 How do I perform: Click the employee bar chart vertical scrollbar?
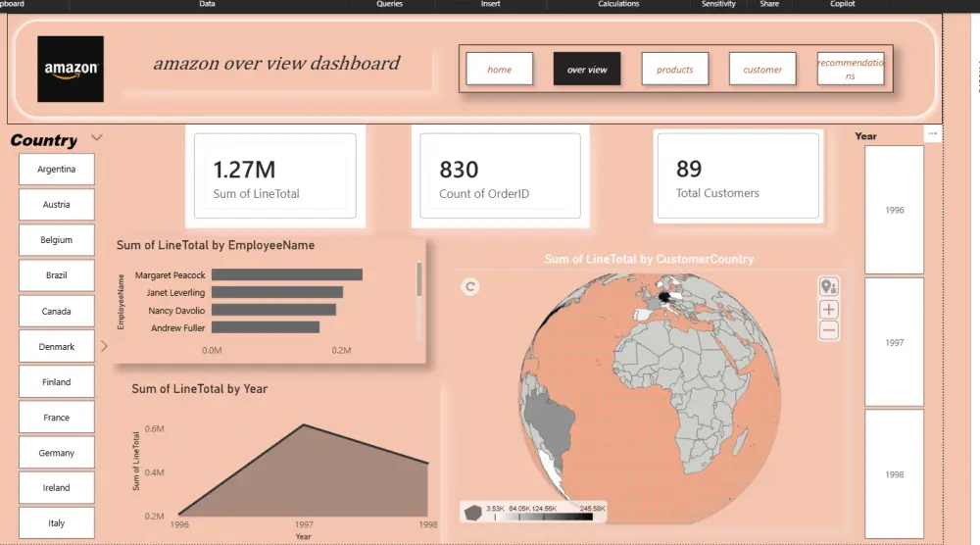418,279
